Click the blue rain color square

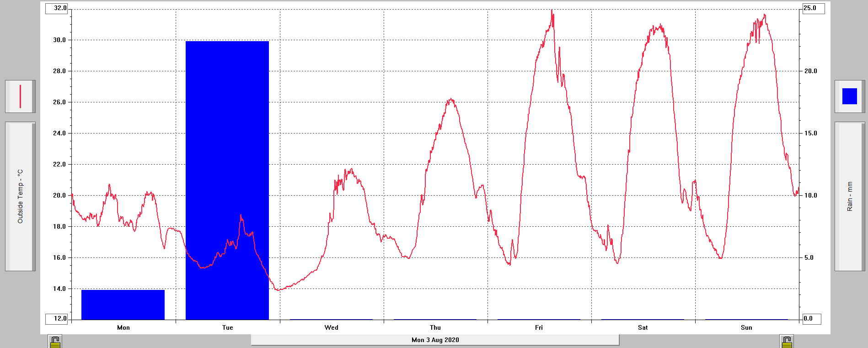click(x=849, y=96)
